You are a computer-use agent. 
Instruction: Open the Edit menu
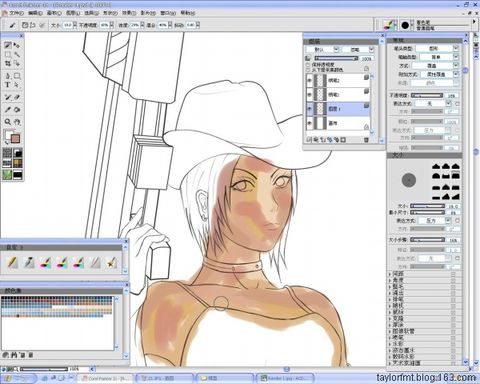click(35, 13)
